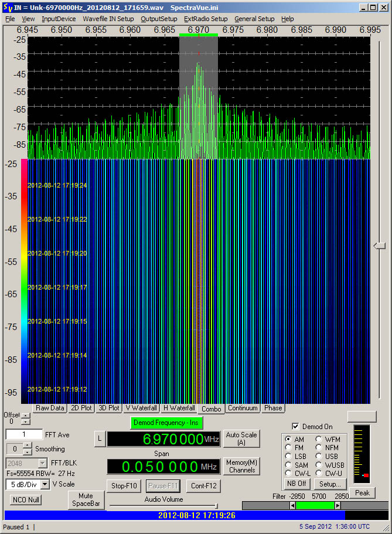Switch to V Waterfall tab
Viewport: 392px width, 534px height.
141,408
